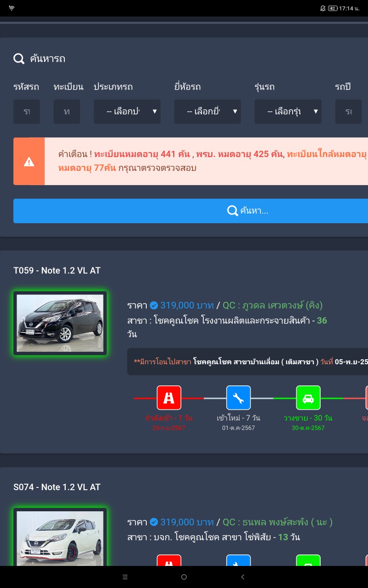Open the ประเภทรถ vehicle type dropdown

(127, 112)
